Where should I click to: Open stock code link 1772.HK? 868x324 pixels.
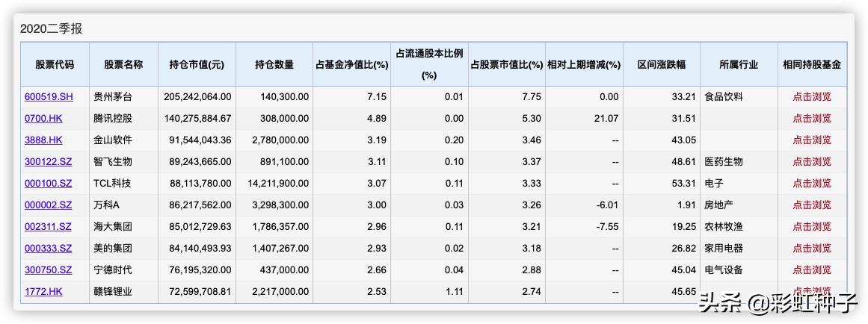pos(43,291)
